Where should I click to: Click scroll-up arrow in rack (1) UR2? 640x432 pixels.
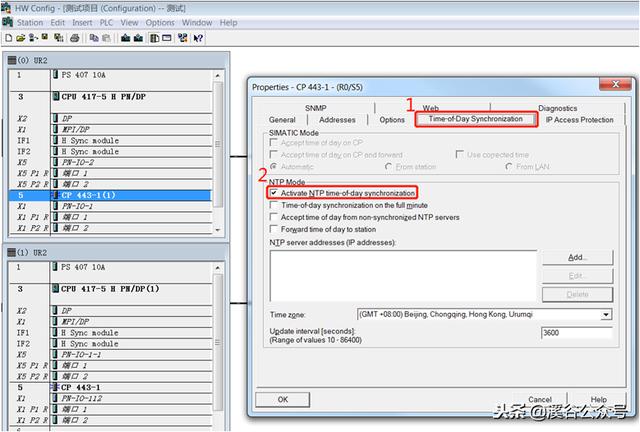point(218,268)
